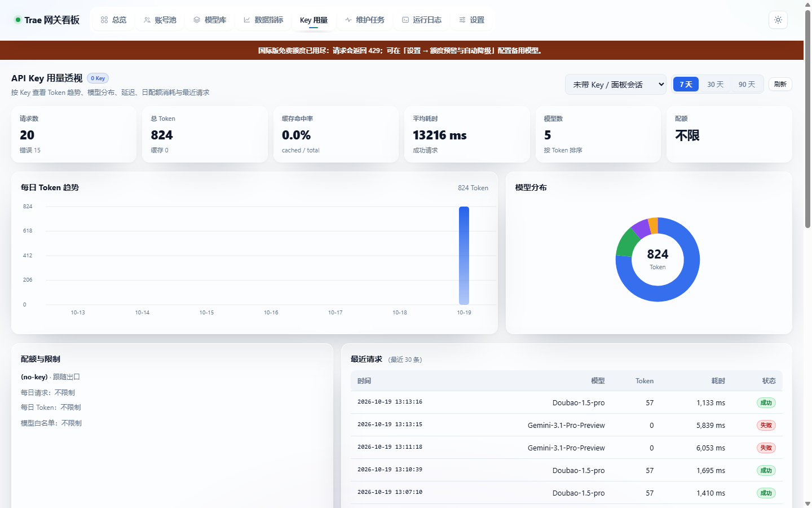Click the scrollbar down arrow
This screenshot has height=508, width=812.
[x=807, y=503]
